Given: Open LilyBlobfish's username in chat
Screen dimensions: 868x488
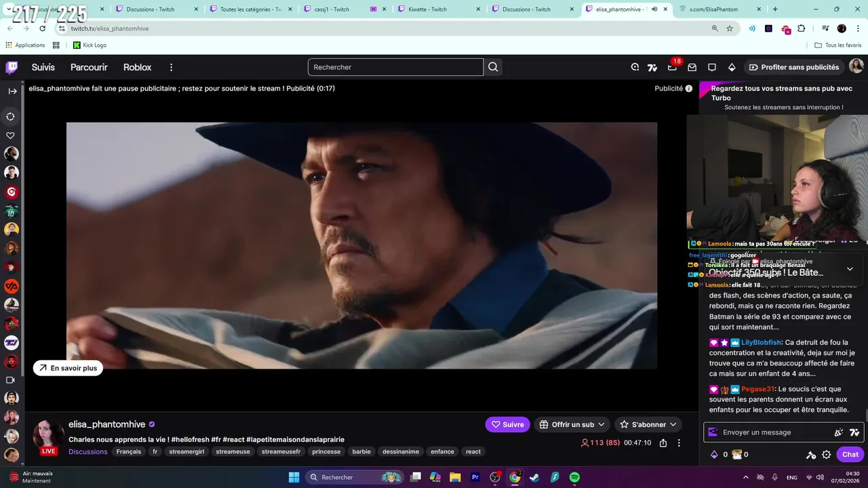Looking at the screenshot, I should point(761,343).
